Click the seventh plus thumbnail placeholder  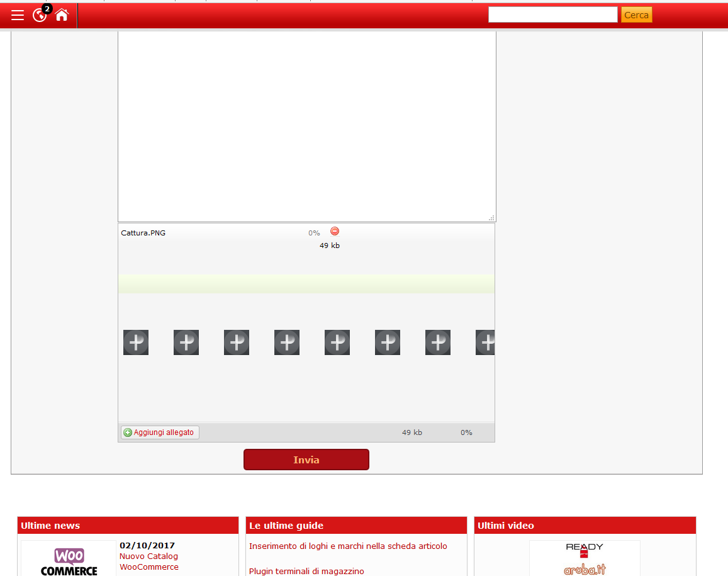click(x=438, y=342)
